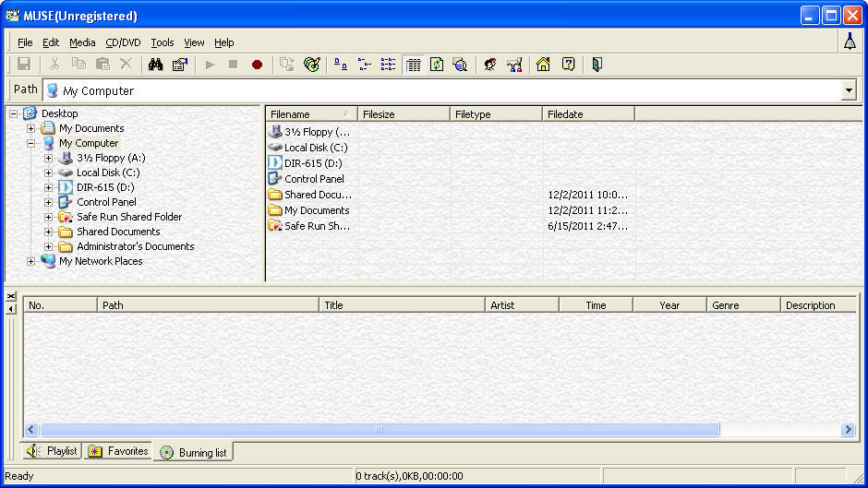
Task: Switch to large icons view
Action: tap(341, 65)
